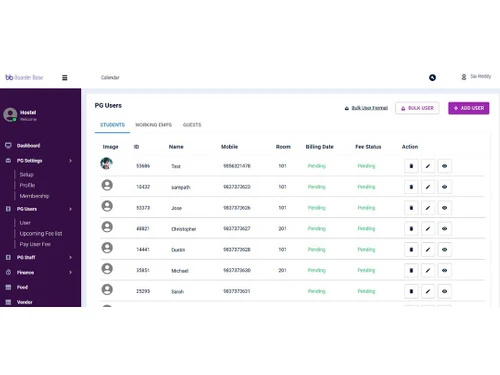This screenshot has width=500, height=375.
Task: Delete user Christopher
Action: [411, 229]
